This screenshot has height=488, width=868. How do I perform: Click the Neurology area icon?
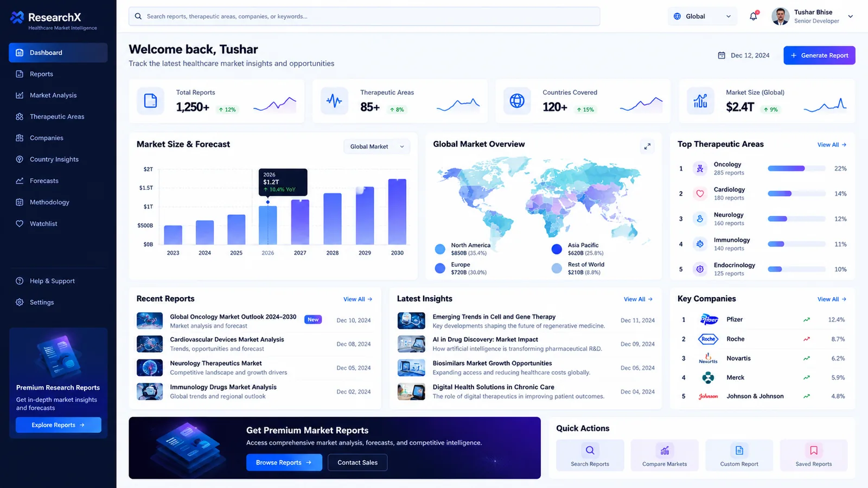[700, 219]
